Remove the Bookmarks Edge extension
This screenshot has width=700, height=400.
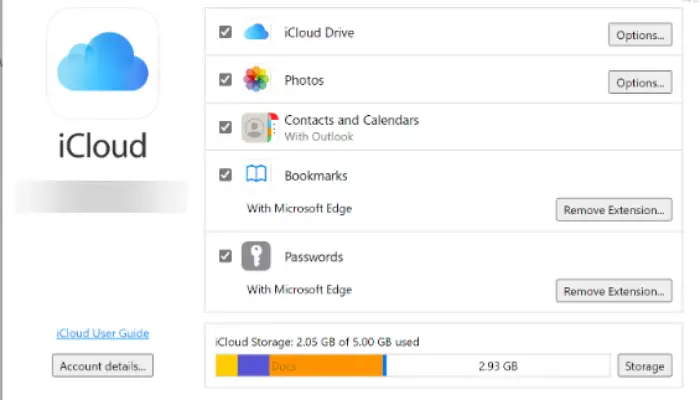pos(614,210)
